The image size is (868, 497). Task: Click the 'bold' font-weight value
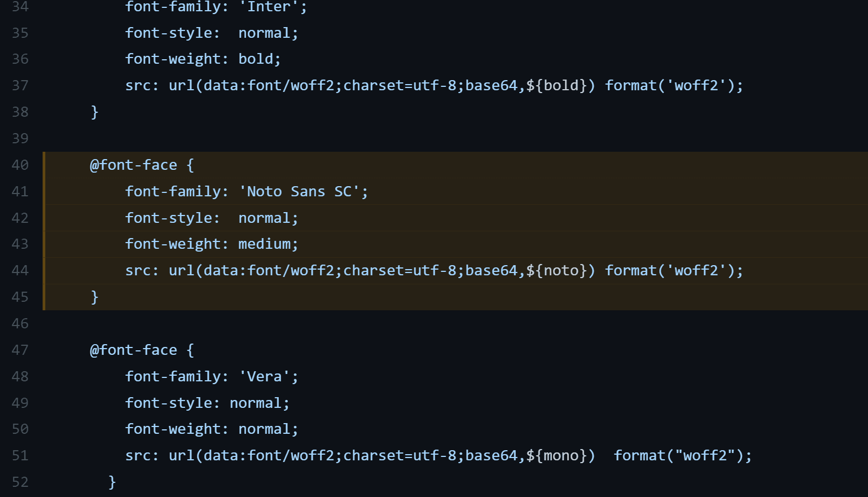[256, 59]
